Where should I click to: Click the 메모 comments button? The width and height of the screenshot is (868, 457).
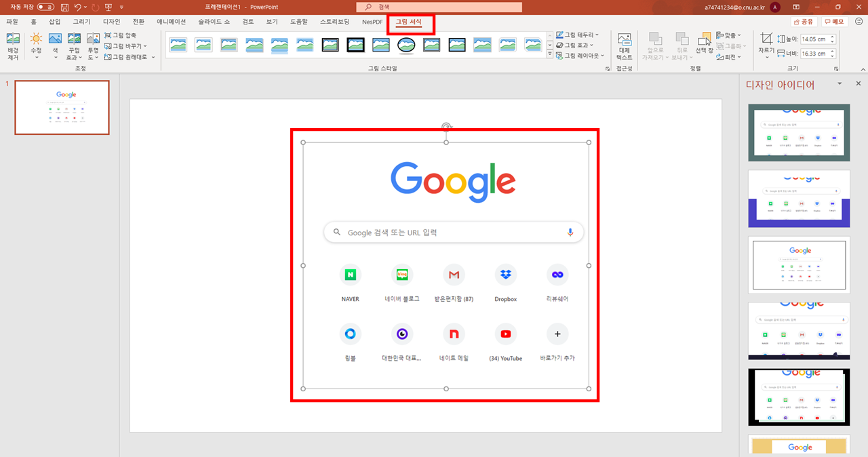tap(834, 22)
